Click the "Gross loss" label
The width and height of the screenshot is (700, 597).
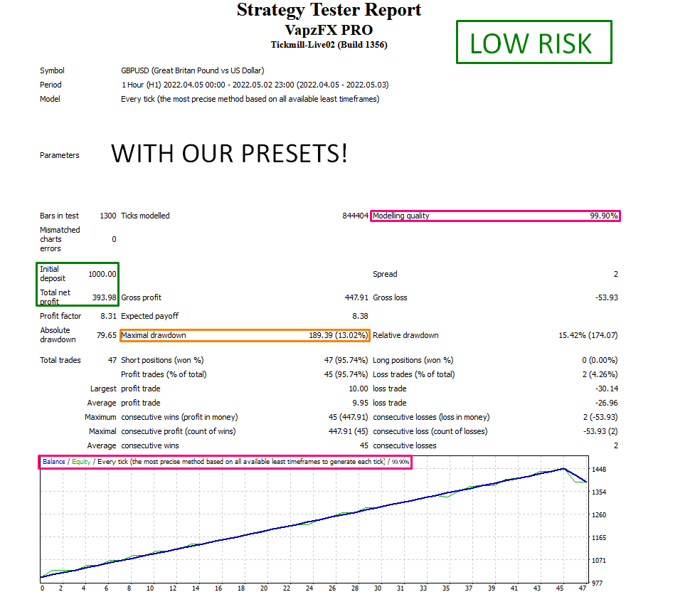[x=390, y=298]
